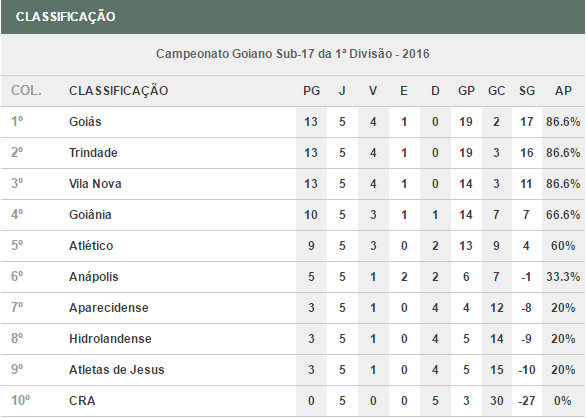Viewport: 586px width, 419px height.
Task: Click the 10º position label
Action: tap(21, 401)
